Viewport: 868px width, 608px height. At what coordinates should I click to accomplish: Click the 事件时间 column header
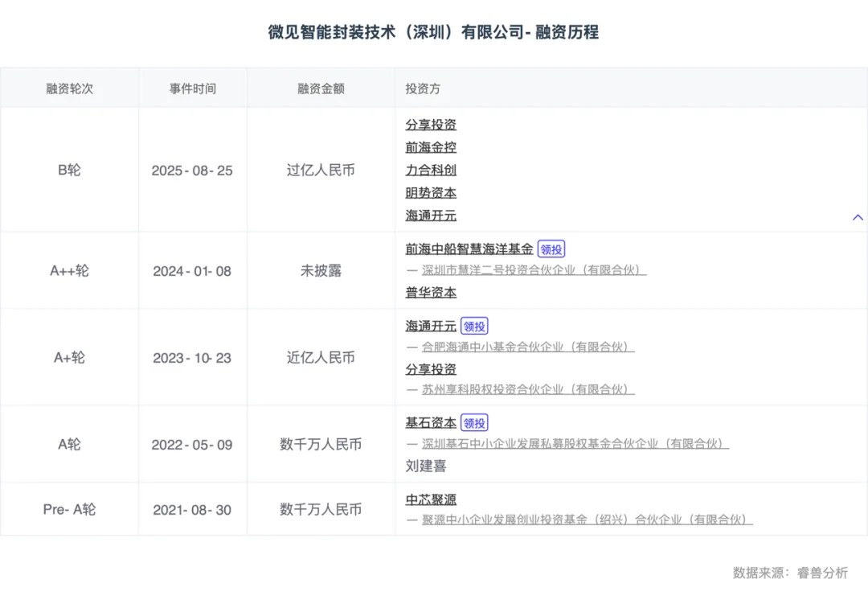(x=192, y=88)
